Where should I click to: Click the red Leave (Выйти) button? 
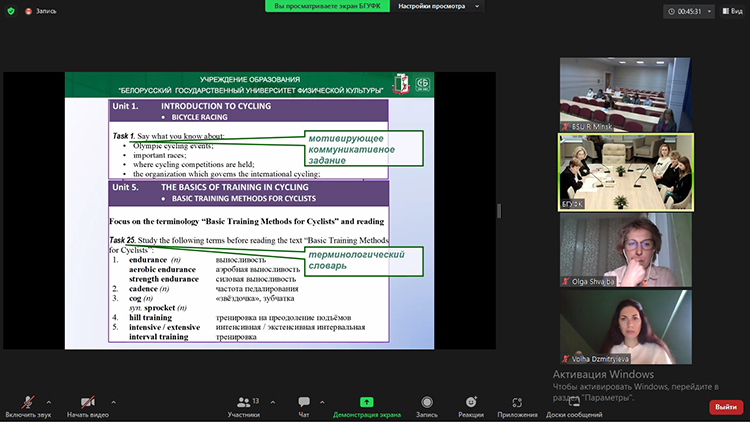click(x=726, y=407)
